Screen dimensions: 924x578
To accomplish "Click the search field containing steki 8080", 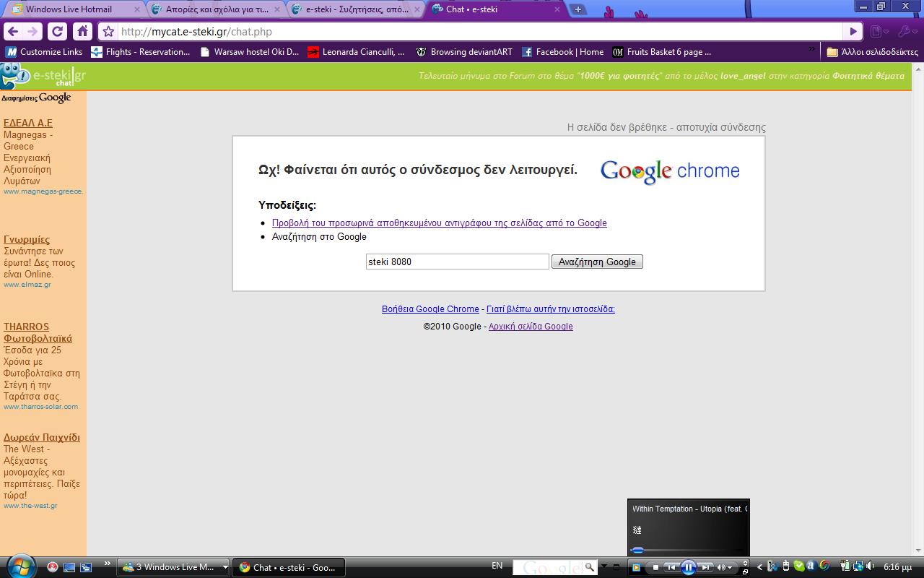I will tap(457, 262).
